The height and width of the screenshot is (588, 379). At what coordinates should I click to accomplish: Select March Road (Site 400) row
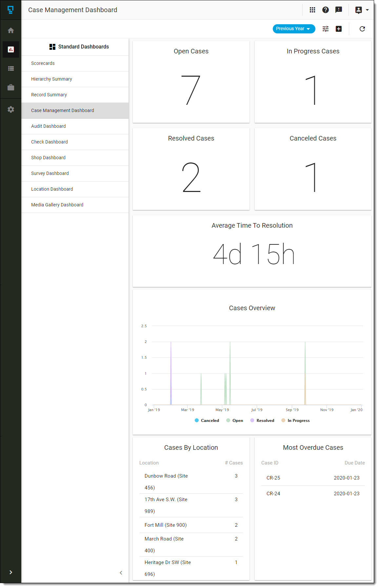tap(191, 545)
